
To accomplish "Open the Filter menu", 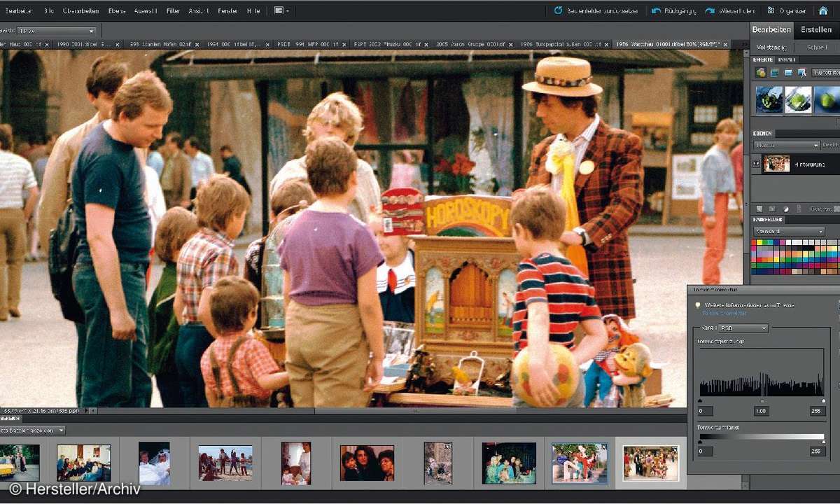I will [x=173, y=10].
